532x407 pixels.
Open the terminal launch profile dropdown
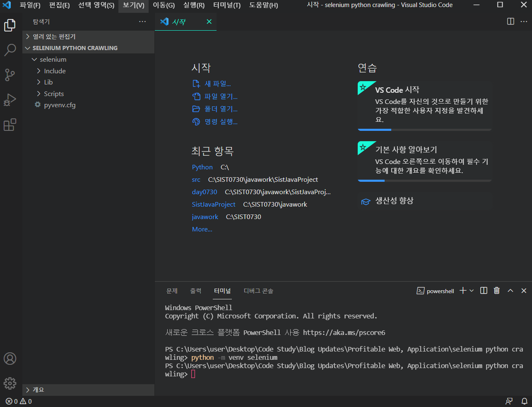pyautogui.click(x=472, y=291)
